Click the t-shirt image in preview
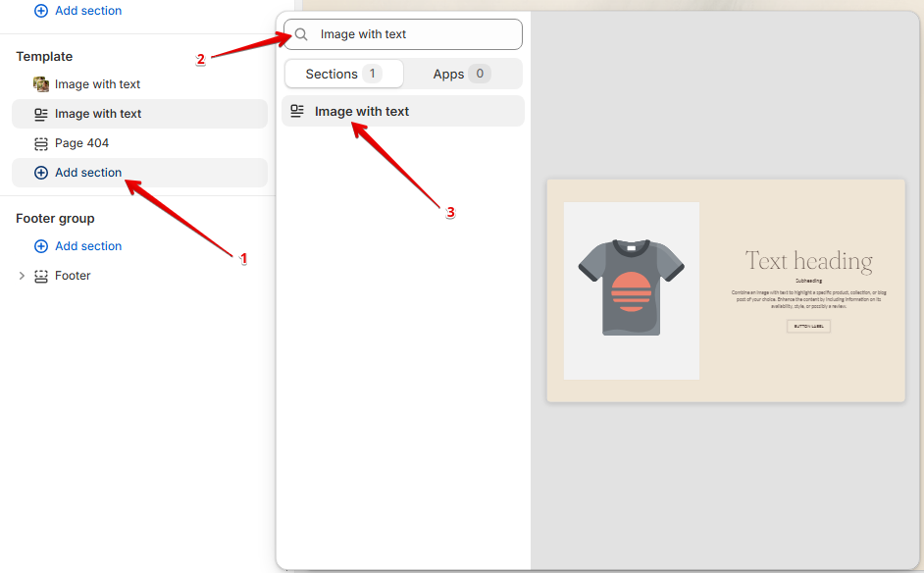The height and width of the screenshot is (573, 924). [x=631, y=287]
